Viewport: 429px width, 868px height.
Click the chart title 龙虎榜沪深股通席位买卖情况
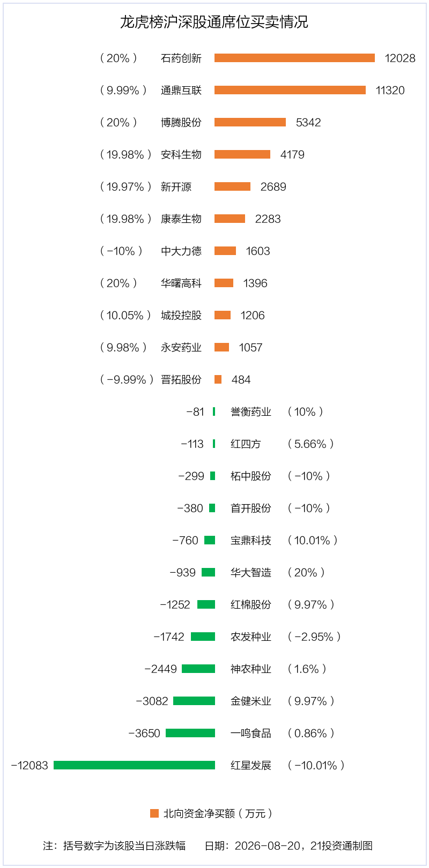point(214,22)
